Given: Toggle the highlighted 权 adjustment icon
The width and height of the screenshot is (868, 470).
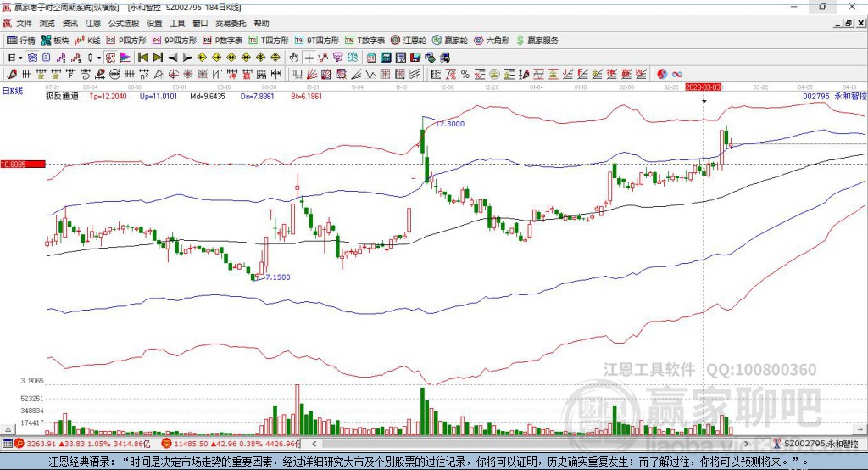Looking at the screenshot, I should pyautogui.click(x=110, y=58).
